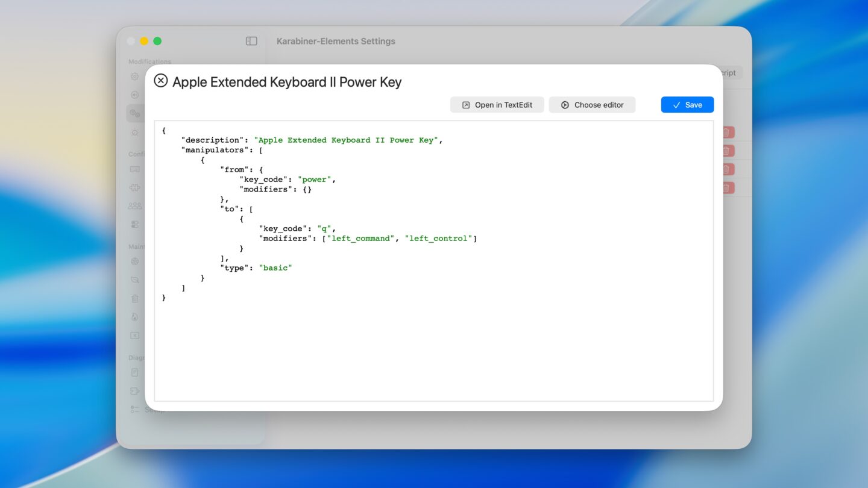
Task: Click the Karabiner-Elements Settings window title
Action: pyautogui.click(x=336, y=41)
